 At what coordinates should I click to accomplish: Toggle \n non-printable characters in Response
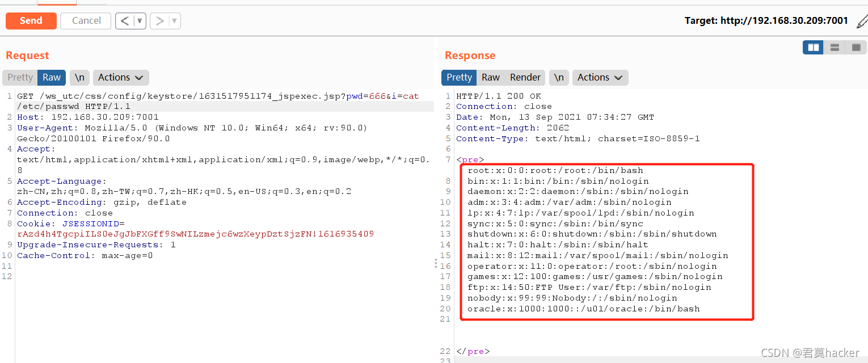click(x=559, y=77)
